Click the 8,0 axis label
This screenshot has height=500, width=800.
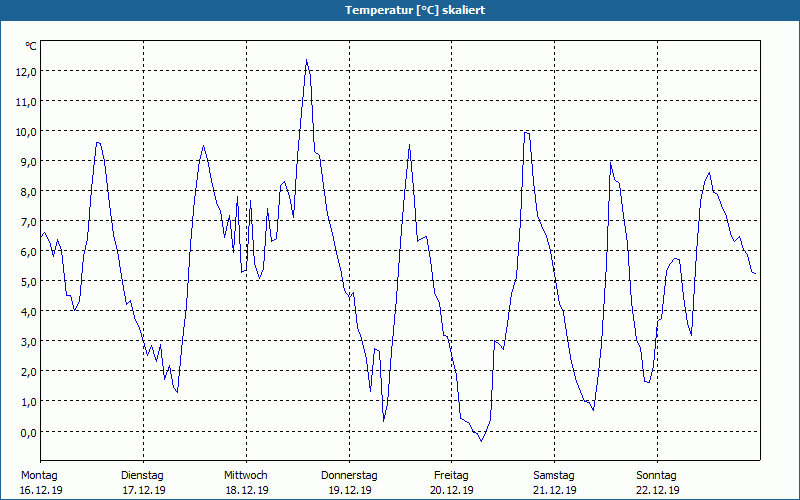pos(28,192)
